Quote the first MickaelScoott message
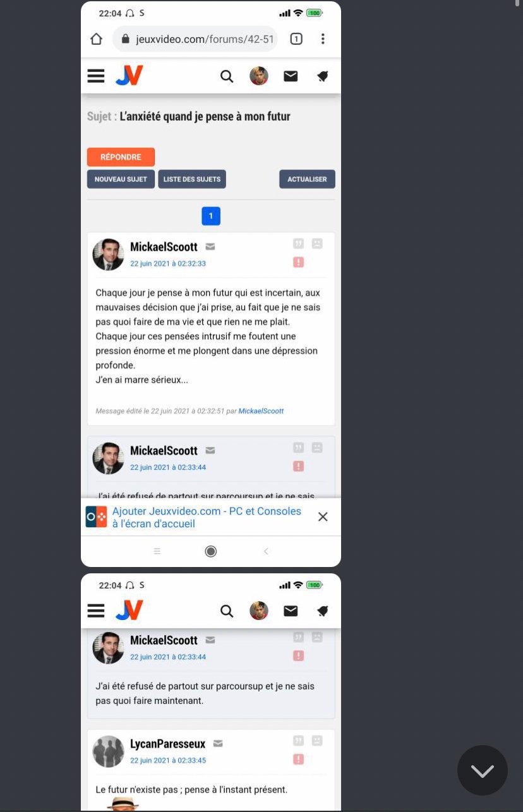The height and width of the screenshot is (812, 523). (x=299, y=243)
